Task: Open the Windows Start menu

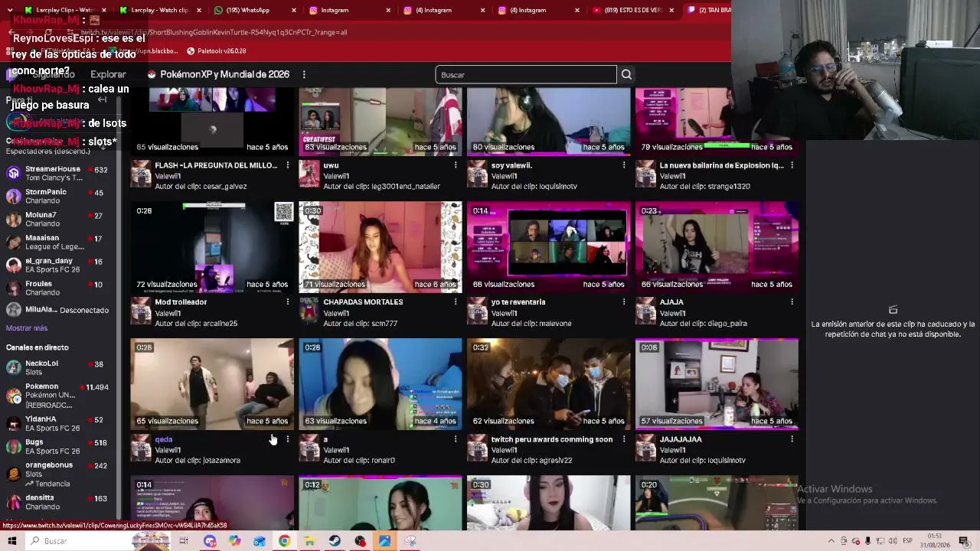Action: tap(11, 541)
